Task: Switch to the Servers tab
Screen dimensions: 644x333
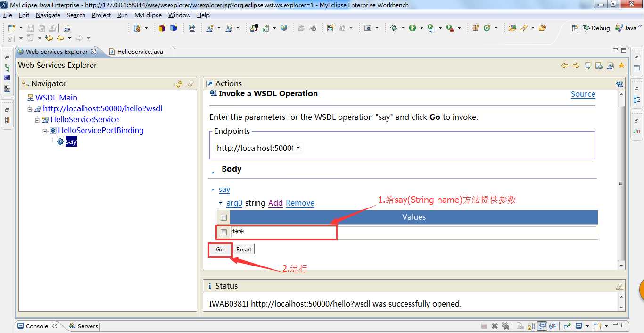Action: coord(83,326)
